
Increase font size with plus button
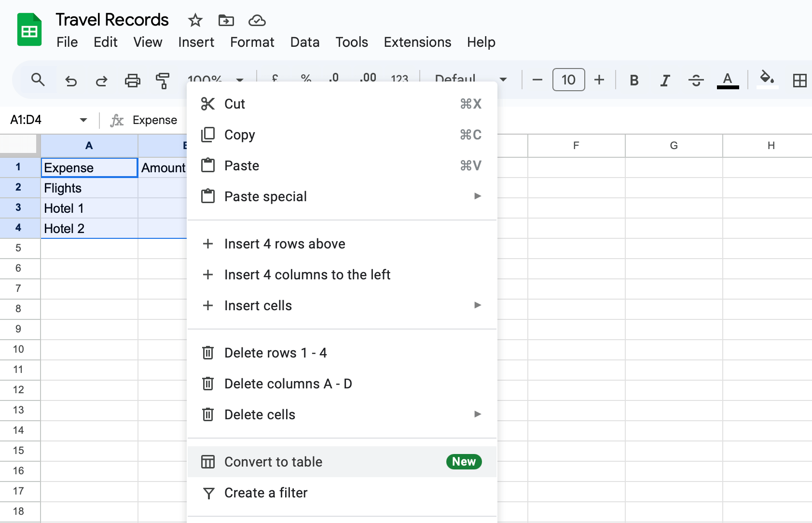point(599,80)
